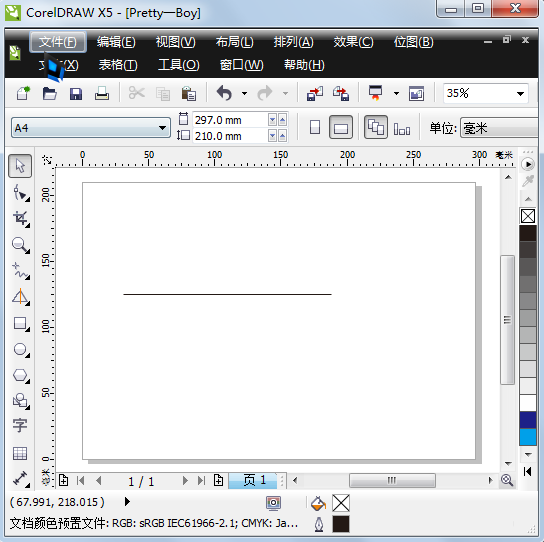Open the 效果(C) menu
This screenshot has height=542, width=544.
tap(353, 42)
